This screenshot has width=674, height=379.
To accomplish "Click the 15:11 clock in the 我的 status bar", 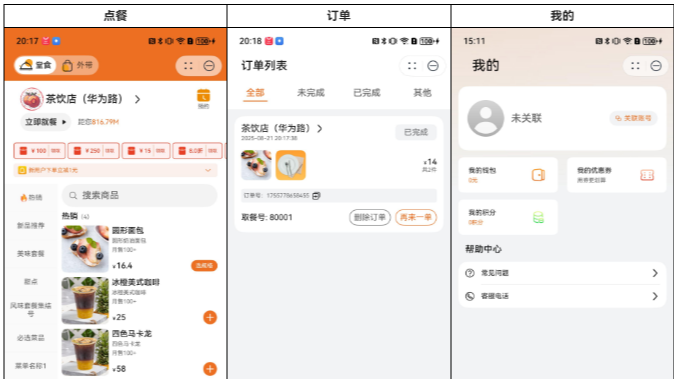I will (x=474, y=41).
